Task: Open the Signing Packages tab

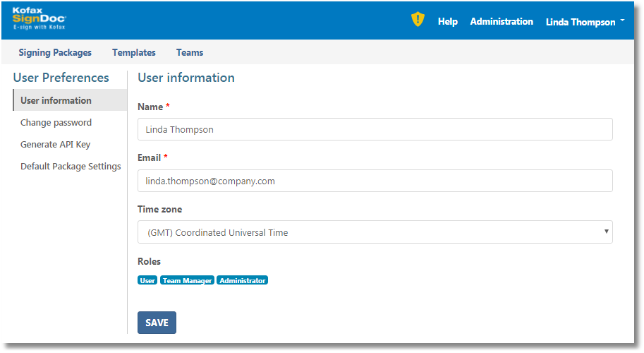Action: tap(55, 52)
